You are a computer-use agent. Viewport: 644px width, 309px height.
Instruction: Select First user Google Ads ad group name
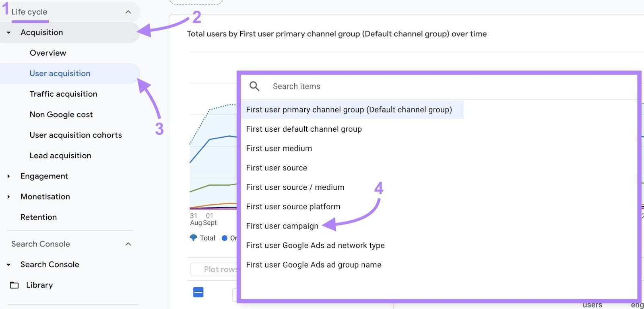[314, 265]
